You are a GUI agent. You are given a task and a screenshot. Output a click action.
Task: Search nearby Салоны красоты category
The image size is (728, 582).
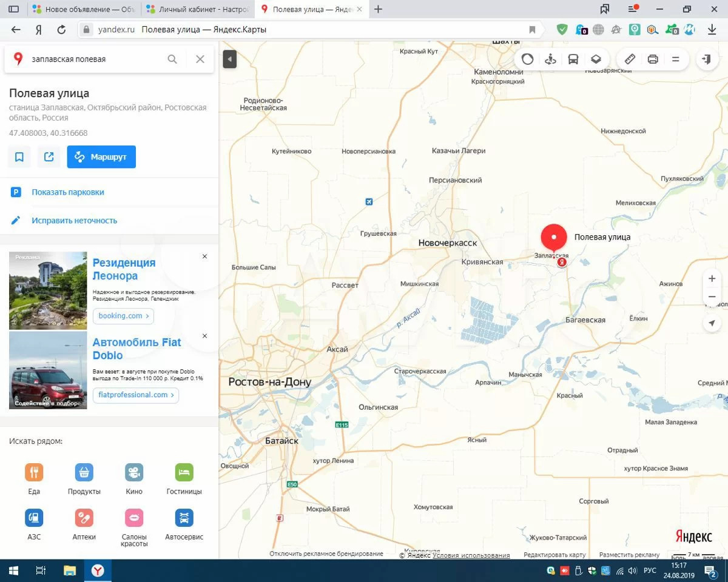(x=134, y=527)
